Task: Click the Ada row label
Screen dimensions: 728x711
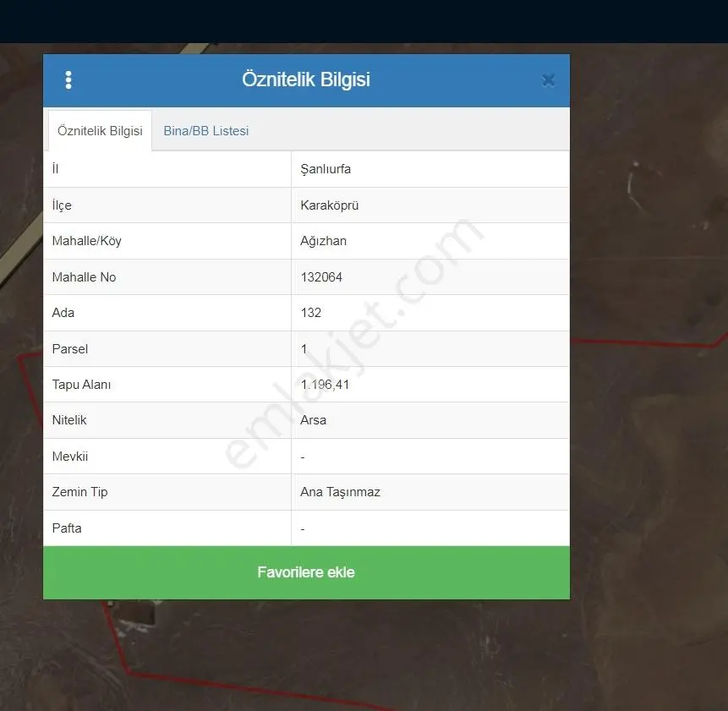Action: coord(63,313)
